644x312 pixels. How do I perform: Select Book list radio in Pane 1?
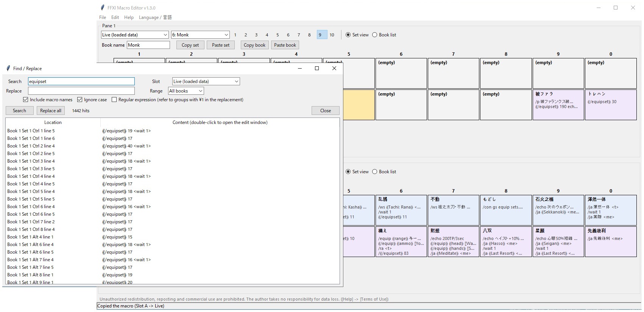click(x=374, y=35)
